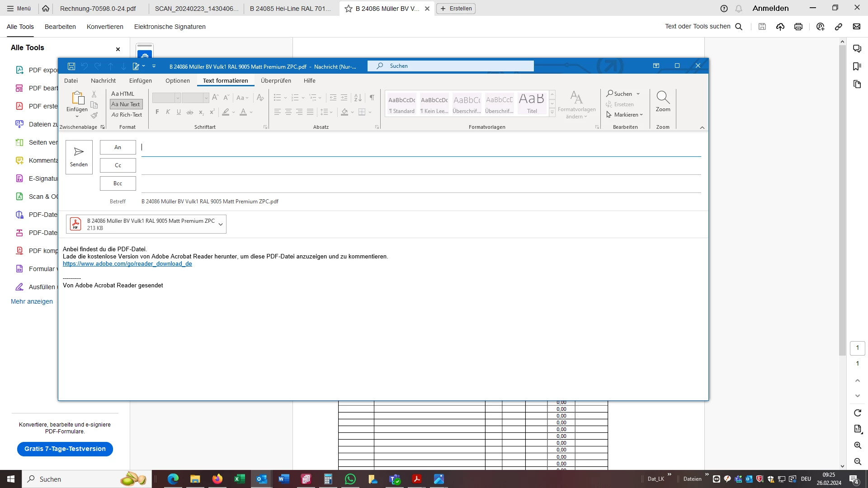
Task: Switch message format to Aa HTML
Action: point(123,94)
